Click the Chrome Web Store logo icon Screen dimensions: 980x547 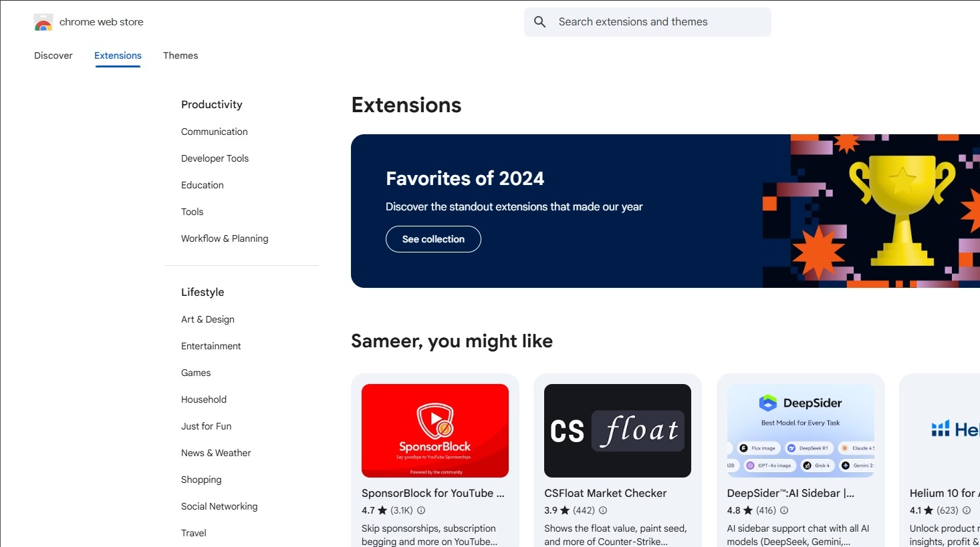click(x=43, y=22)
